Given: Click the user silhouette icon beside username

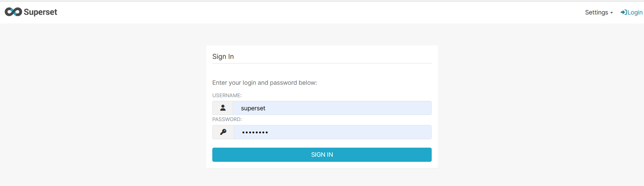Looking at the screenshot, I should coord(223,108).
